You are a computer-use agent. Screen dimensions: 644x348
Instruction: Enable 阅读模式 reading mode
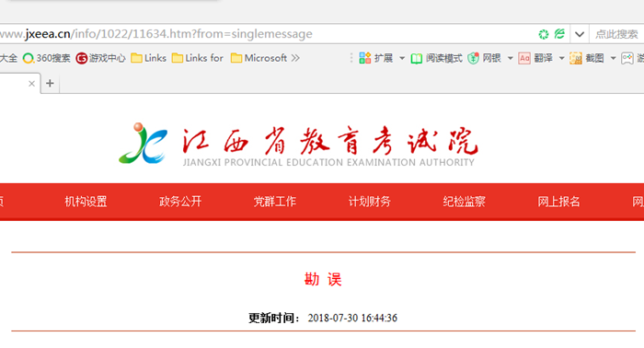click(437, 58)
